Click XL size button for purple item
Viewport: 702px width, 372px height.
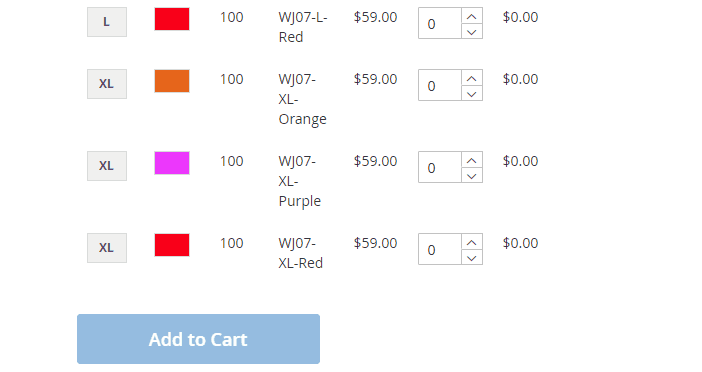point(107,166)
